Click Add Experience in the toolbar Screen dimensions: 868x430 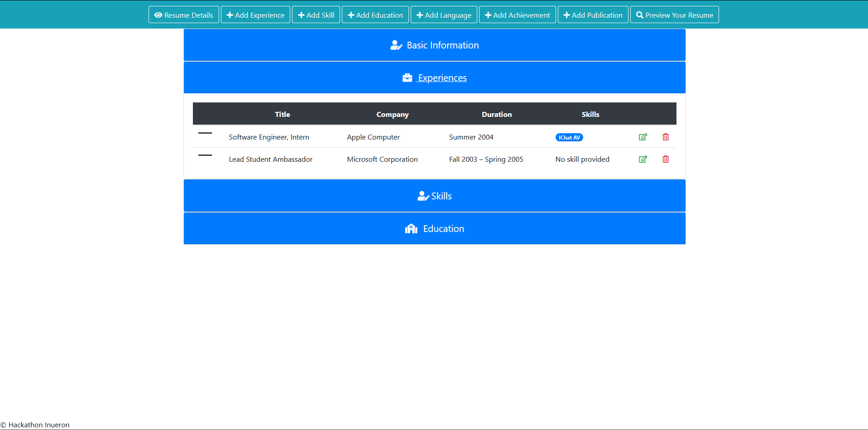click(x=255, y=14)
